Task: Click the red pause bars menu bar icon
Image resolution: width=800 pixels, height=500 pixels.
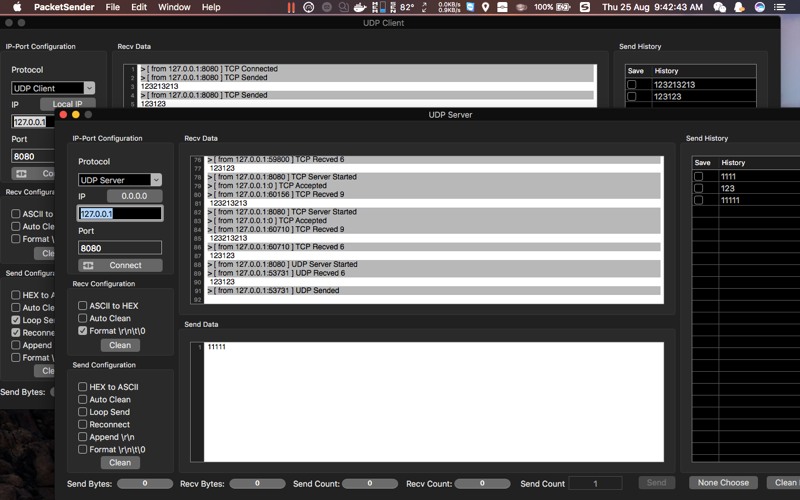Action: pyautogui.click(x=291, y=7)
